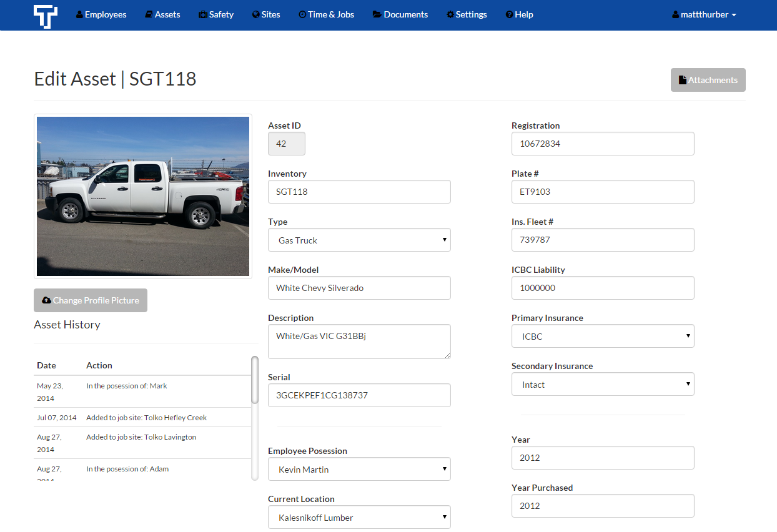The width and height of the screenshot is (777, 532).
Task: Open the Employees section via its person icon
Action: (x=79, y=14)
